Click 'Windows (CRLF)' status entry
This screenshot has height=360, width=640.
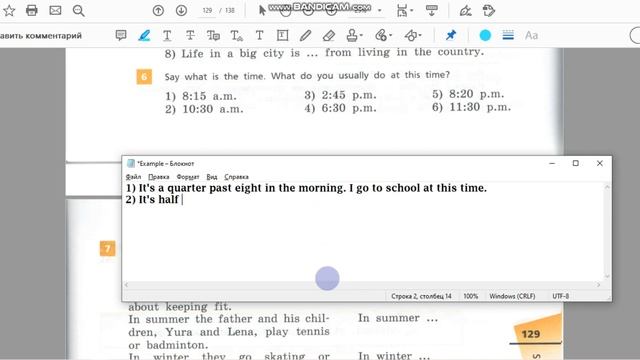point(512,296)
